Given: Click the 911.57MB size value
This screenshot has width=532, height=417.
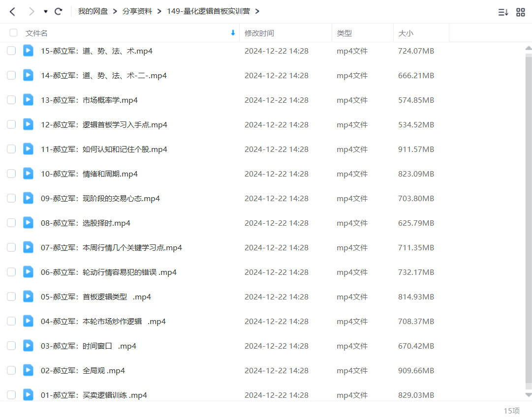Looking at the screenshot, I should (416, 149).
